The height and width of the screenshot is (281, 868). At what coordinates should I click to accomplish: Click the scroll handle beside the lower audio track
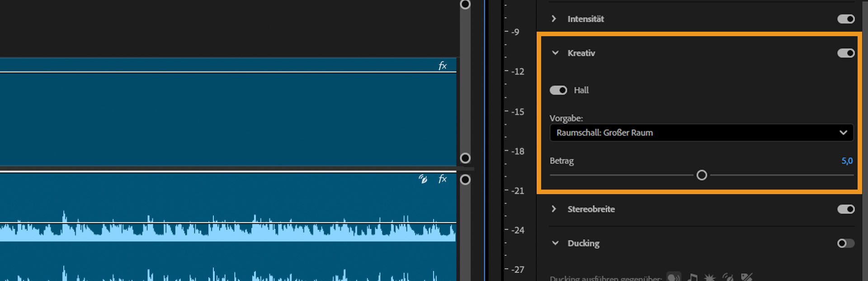tap(465, 180)
